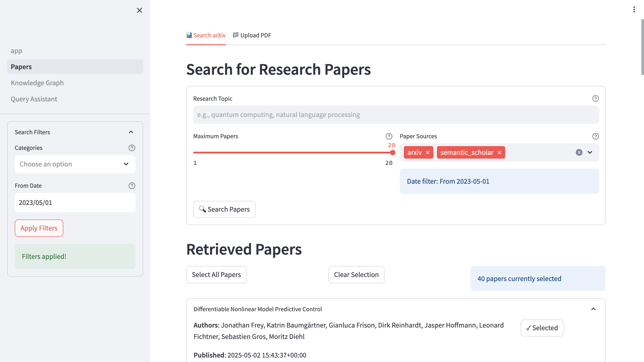Click '40 papers currently selected' notice
The image size is (644, 362).
[x=538, y=279]
